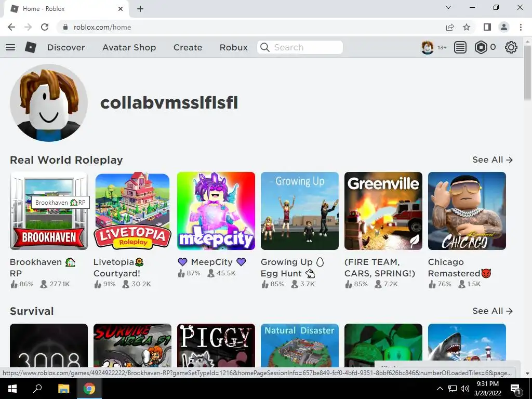Open Windows taskbar search
Image resolution: width=532 pixels, height=399 pixels.
coord(37,389)
